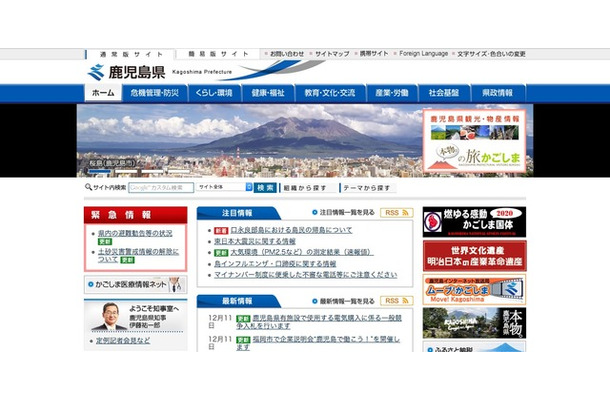Image resolution: width=610 pixels, height=400 pixels.
Task: Click the search magnifier icon
Action: tap(88, 187)
